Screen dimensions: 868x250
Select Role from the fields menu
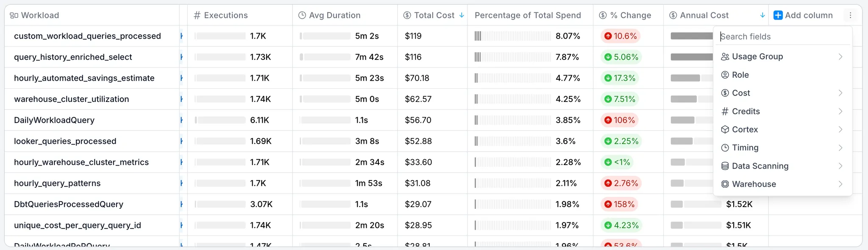point(740,75)
